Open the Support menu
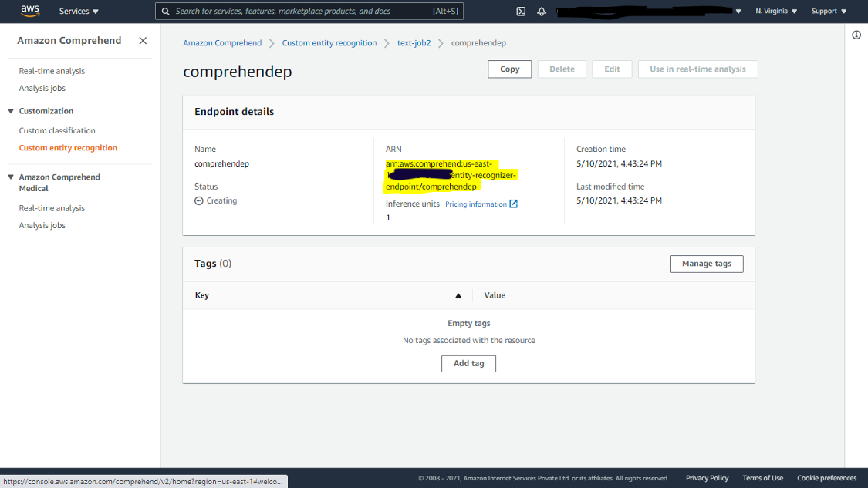Image resolution: width=868 pixels, height=488 pixels. pos(829,11)
